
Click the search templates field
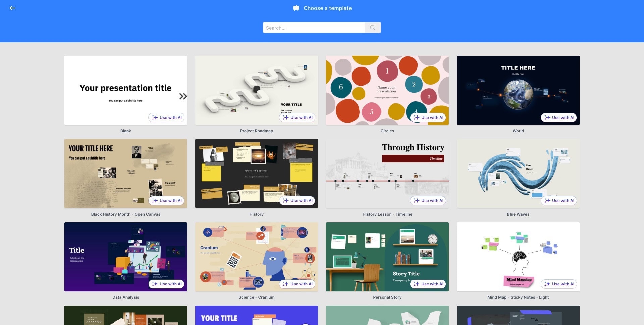click(x=314, y=28)
